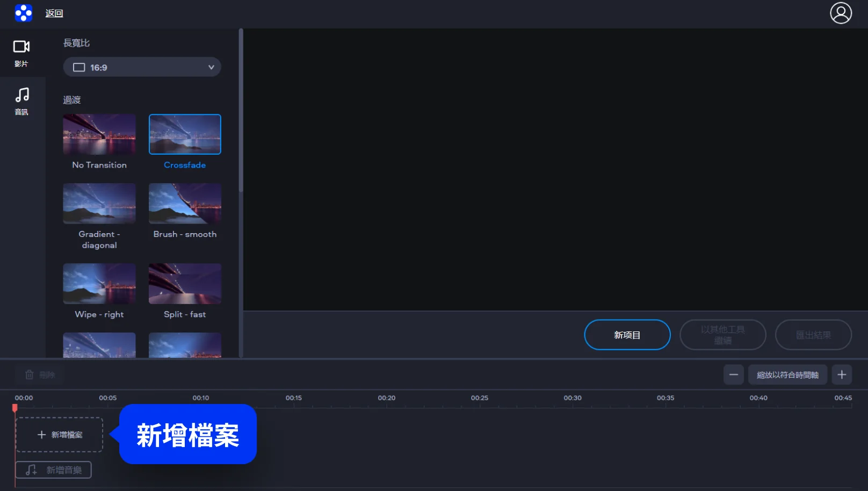Choose the Gradient - diagonal transition

point(99,204)
